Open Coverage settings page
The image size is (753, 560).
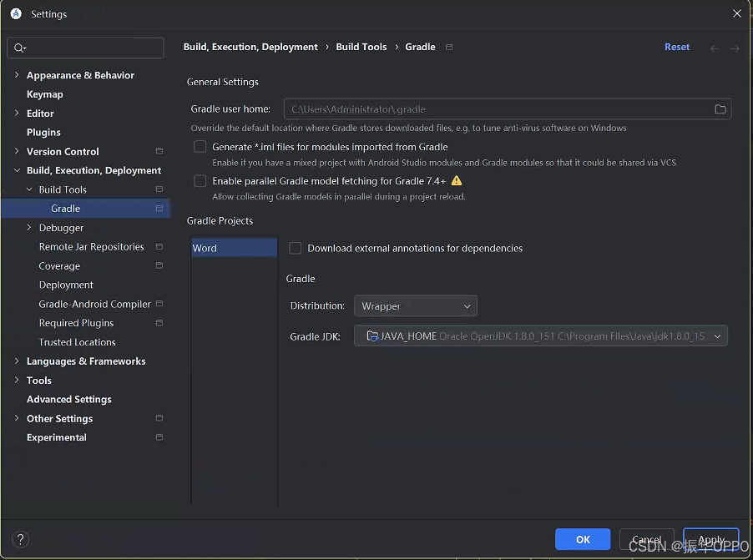pyautogui.click(x=59, y=265)
